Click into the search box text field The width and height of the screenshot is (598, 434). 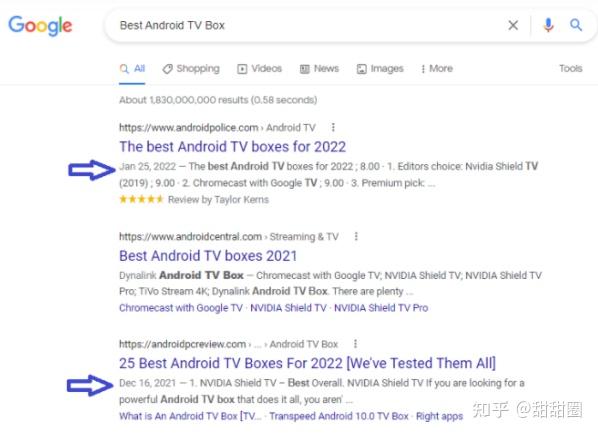click(x=305, y=26)
